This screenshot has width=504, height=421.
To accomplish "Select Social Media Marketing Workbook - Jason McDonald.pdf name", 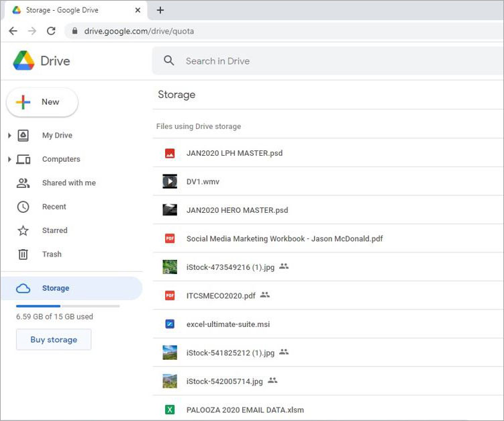I will pyautogui.click(x=285, y=238).
